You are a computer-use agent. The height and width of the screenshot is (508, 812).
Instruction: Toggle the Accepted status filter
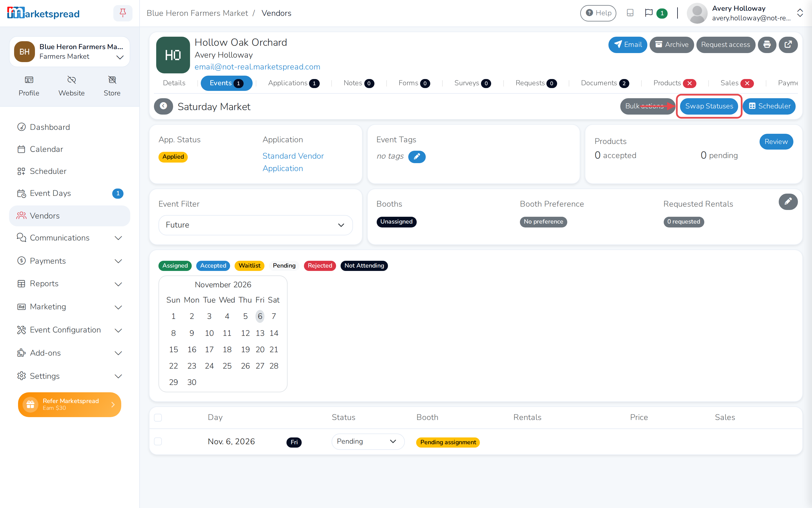(213, 265)
